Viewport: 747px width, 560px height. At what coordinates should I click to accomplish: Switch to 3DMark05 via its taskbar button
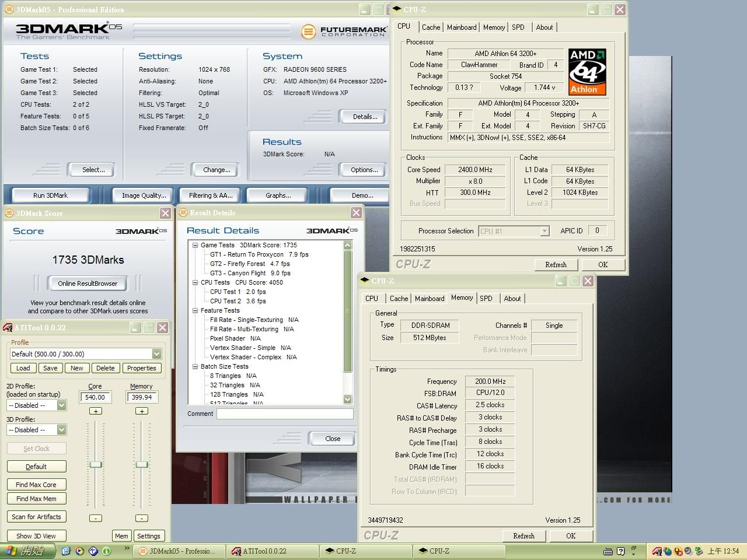point(179,551)
